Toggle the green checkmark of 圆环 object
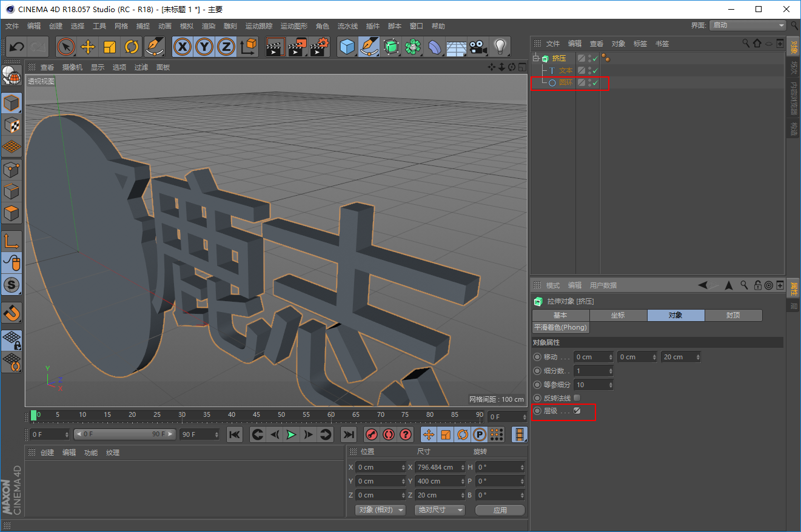 tap(595, 82)
